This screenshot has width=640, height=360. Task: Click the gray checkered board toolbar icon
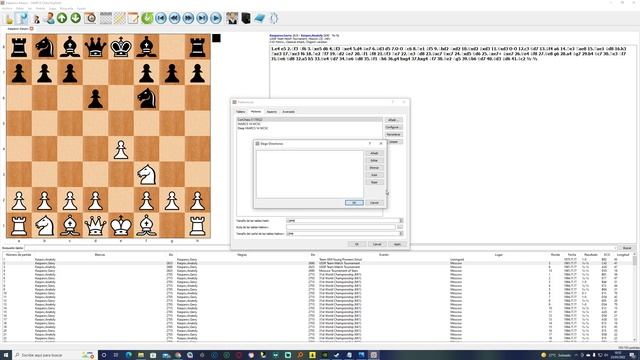[x=106, y=18]
